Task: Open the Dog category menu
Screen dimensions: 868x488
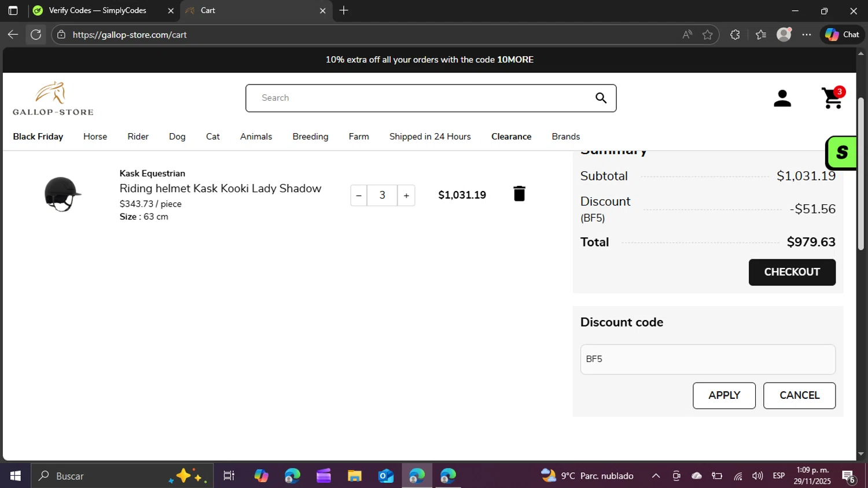Action: 177,137
